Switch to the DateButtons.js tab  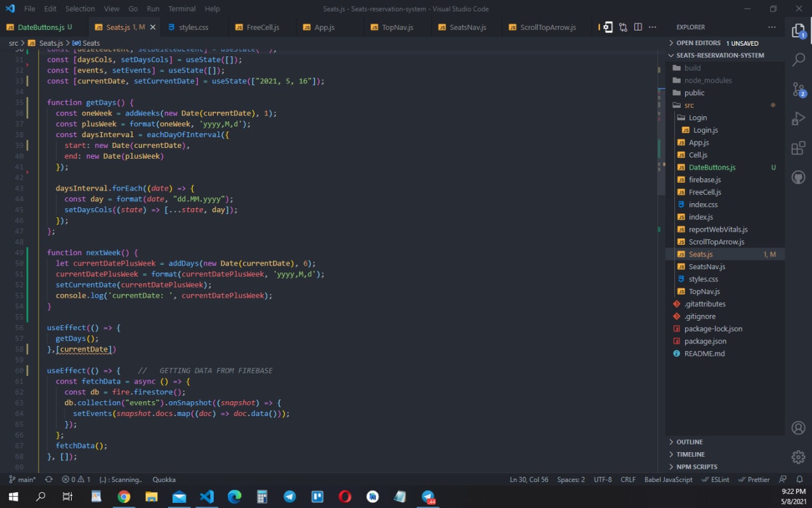pos(41,27)
